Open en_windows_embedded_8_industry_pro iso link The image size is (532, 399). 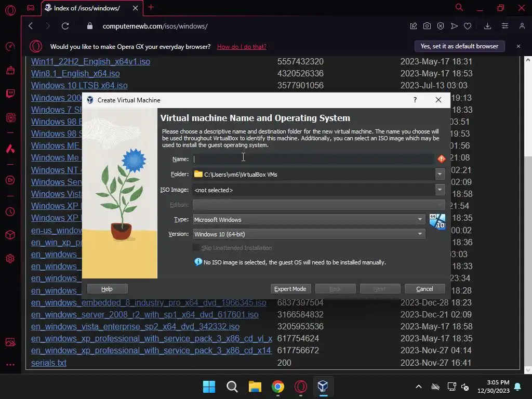pyautogui.click(x=149, y=302)
